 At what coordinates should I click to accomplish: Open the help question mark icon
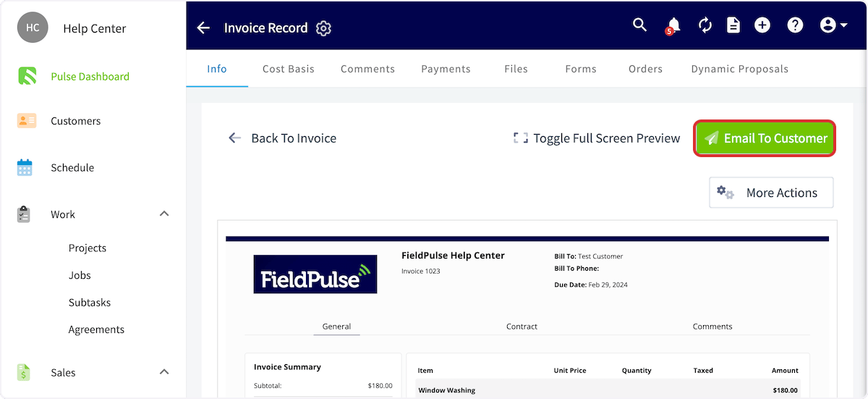tap(795, 25)
